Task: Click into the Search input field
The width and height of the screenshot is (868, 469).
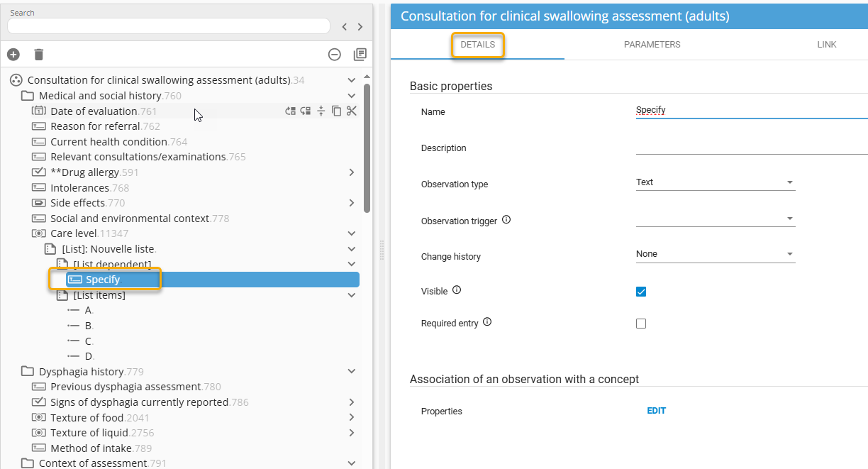Action: tap(168, 26)
